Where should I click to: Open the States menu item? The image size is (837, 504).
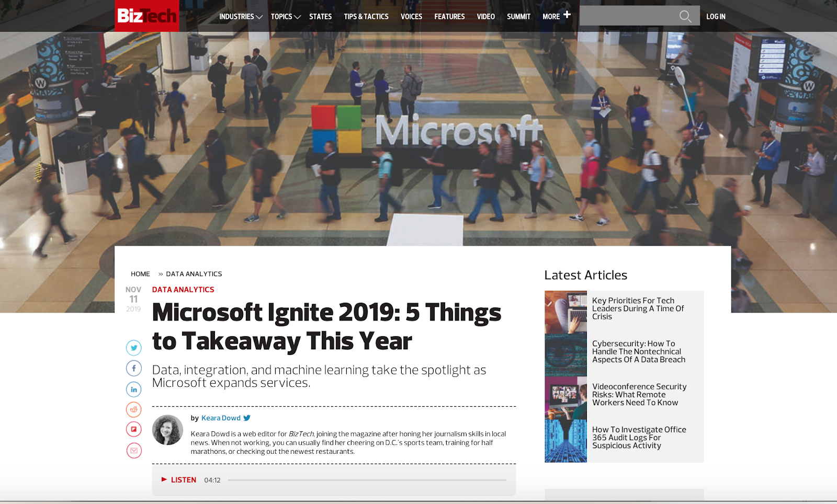tap(321, 17)
